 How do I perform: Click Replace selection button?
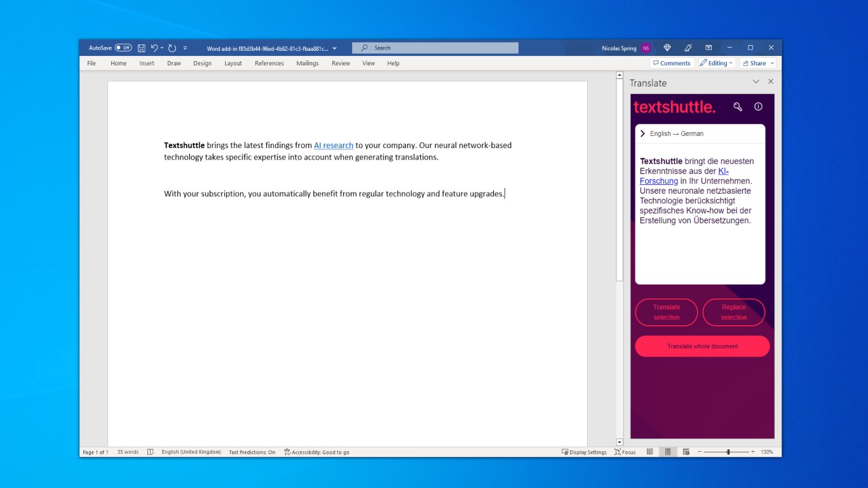pyautogui.click(x=734, y=312)
